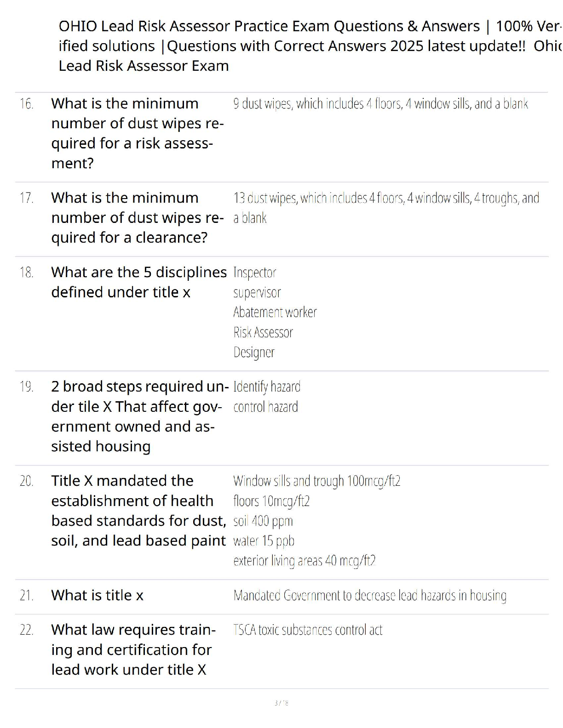Click 'Abatement worker' in the answer list

275,313
